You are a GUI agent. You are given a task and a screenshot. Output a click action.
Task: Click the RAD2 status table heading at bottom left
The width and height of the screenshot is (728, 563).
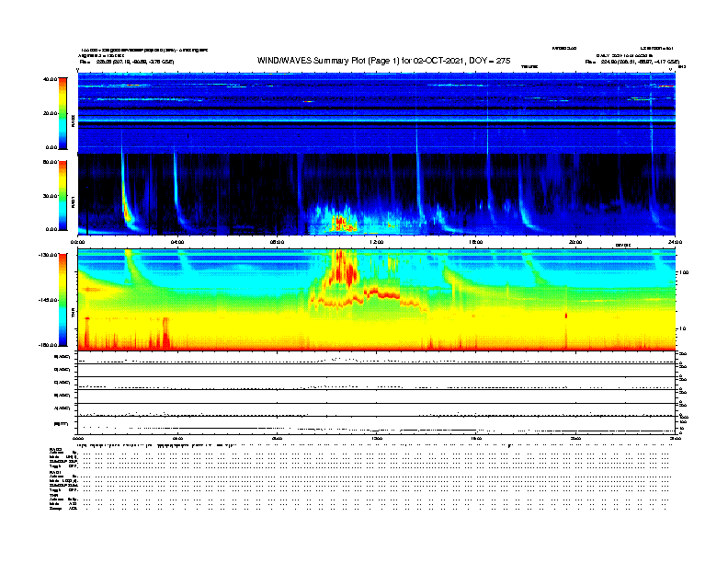point(56,450)
